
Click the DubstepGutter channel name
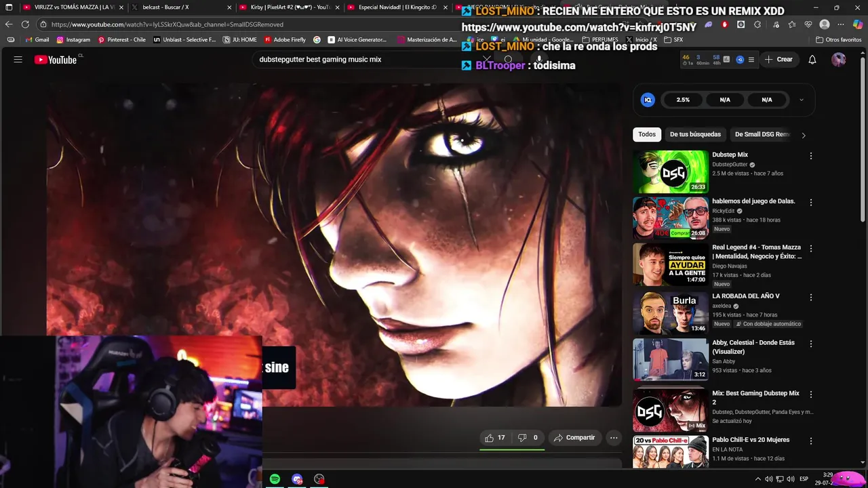[x=730, y=165]
